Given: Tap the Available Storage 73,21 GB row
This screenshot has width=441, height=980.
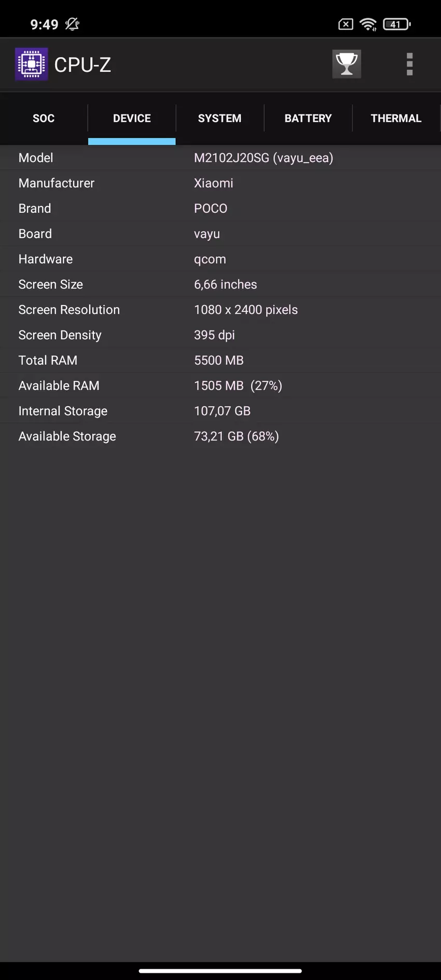Looking at the screenshot, I should click(236, 437).
